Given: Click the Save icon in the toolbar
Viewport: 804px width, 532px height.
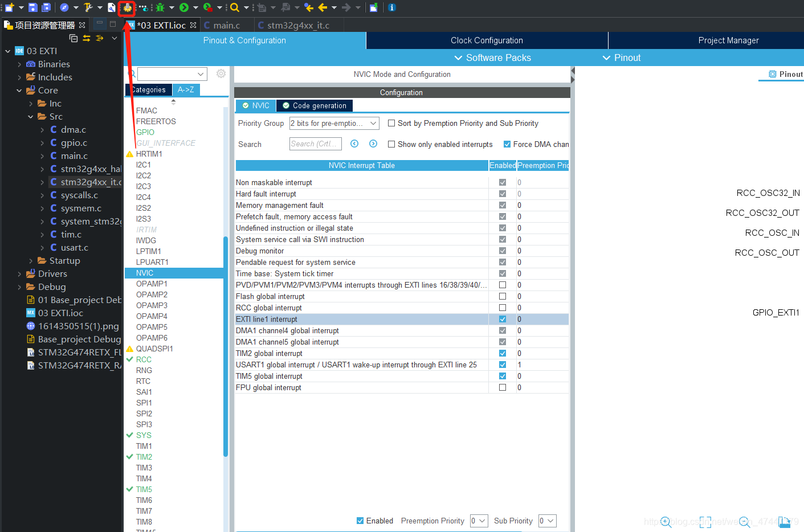Looking at the screenshot, I should point(32,7).
